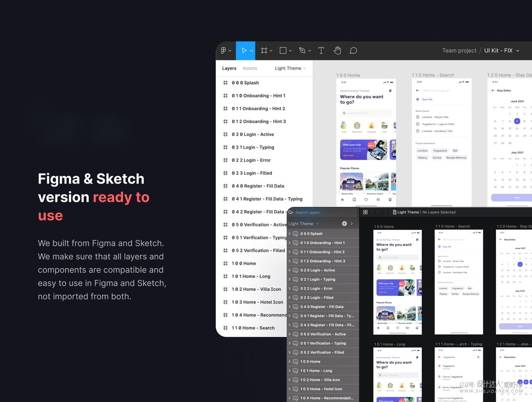
Task: Open the Figma main menu icon
Action: point(224,51)
